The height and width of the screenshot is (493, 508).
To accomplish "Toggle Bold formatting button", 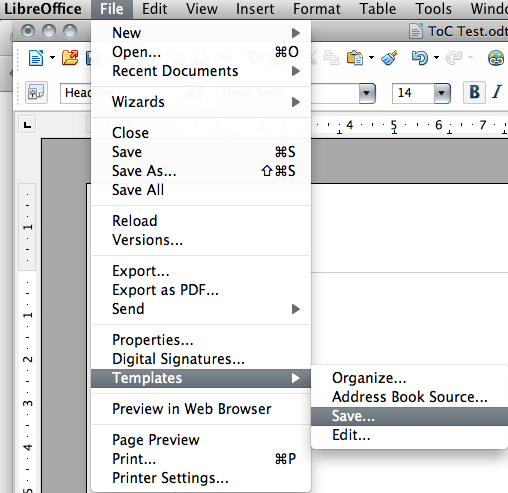I will (x=474, y=92).
